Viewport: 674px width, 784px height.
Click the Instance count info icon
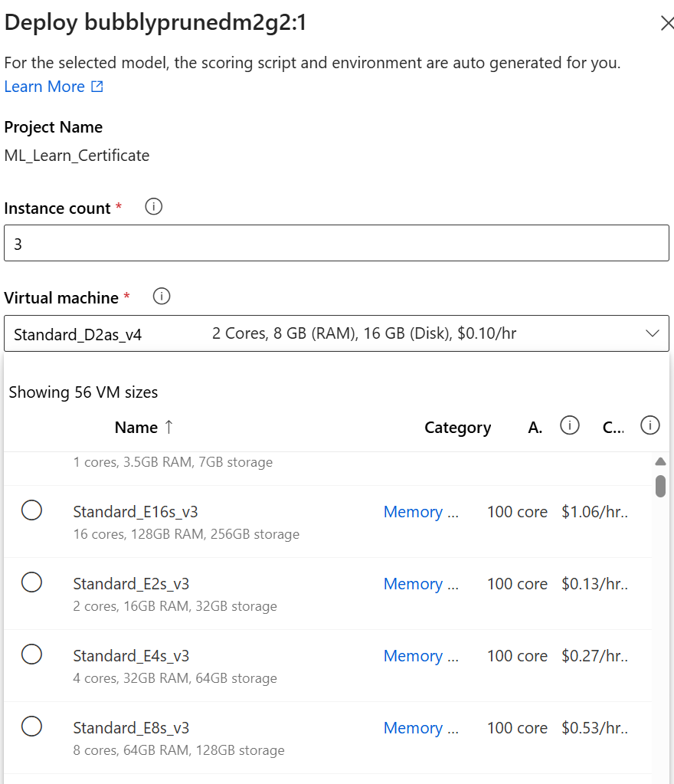pos(153,207)
